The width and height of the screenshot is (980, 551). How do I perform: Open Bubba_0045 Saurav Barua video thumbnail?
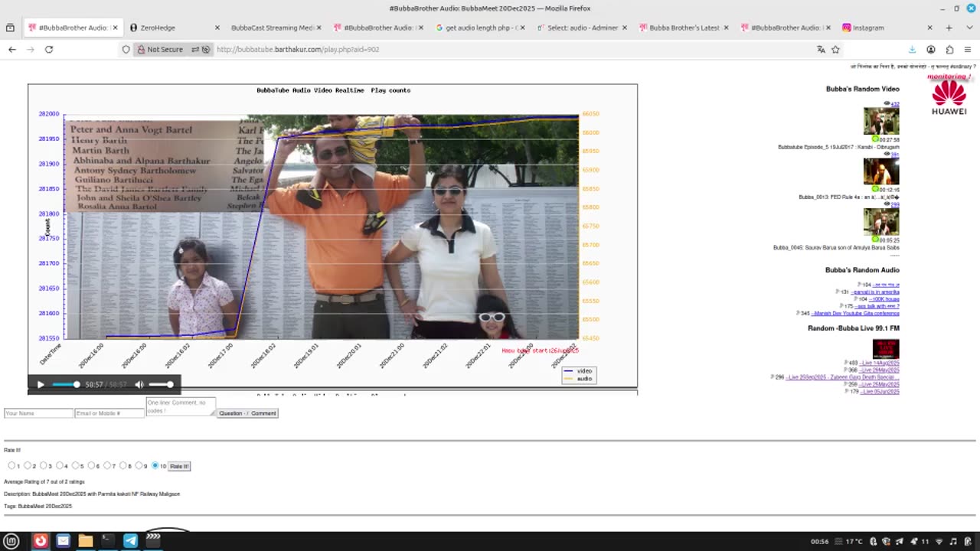881,221
